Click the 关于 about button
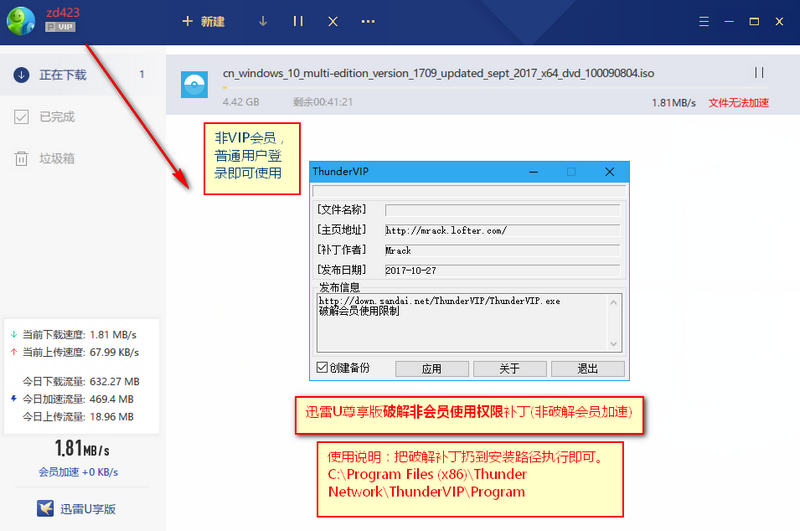800x531 pixels. point(510,369)
